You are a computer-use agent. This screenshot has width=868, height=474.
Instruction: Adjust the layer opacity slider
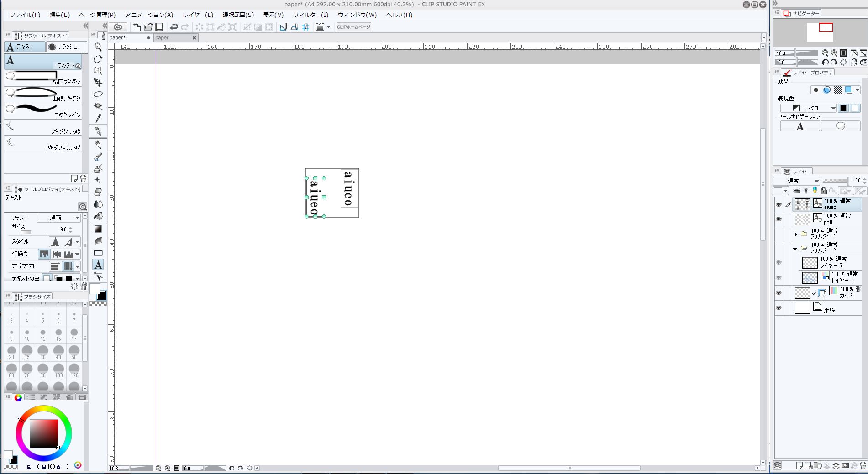click(x=835, y=181)
